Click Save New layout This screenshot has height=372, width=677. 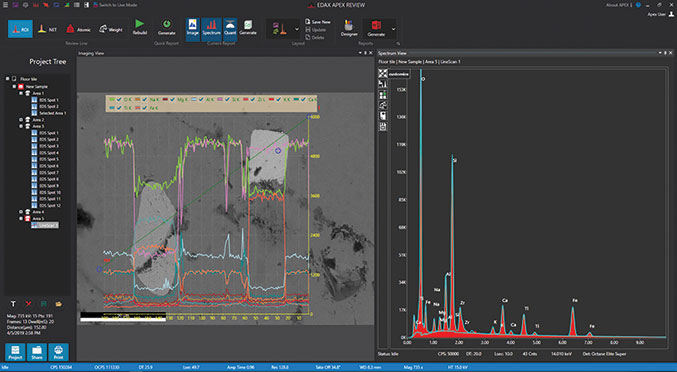pyautogui.click(x=317, y=22)
